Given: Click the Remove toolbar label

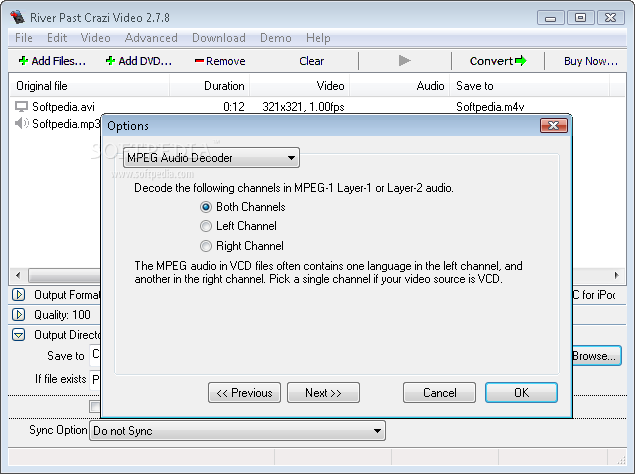Looking at the screenshot, I should coord(226,61).
